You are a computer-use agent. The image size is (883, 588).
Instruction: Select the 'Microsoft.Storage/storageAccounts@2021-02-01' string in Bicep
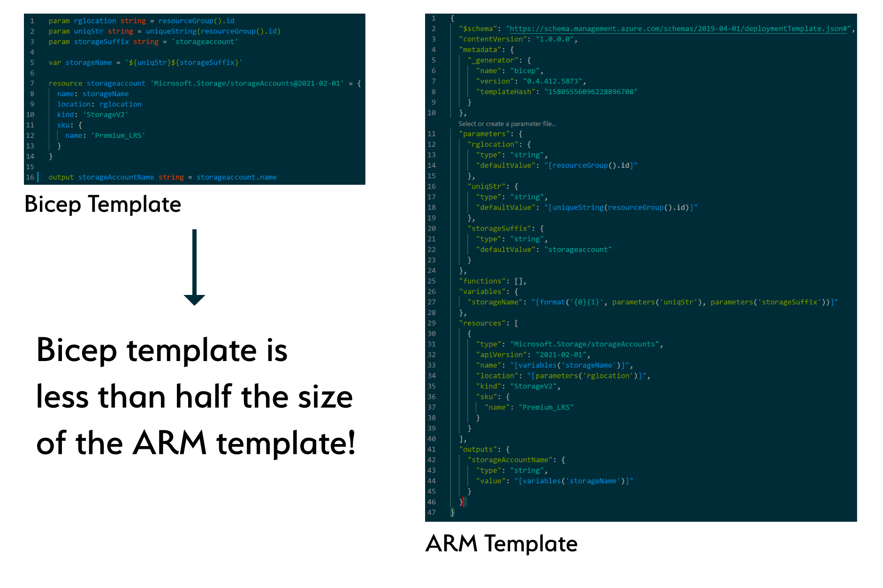(247, 83)
